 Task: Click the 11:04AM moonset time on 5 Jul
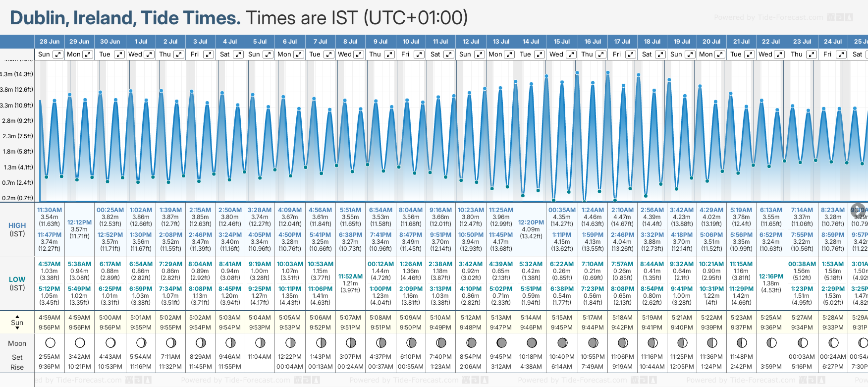(x=260, y=357)
